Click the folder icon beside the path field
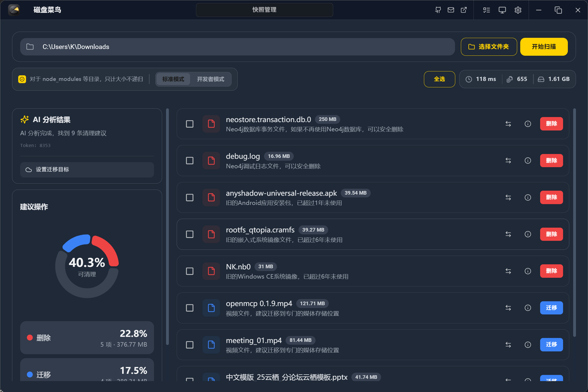The image size is (588, 392). 30,47
